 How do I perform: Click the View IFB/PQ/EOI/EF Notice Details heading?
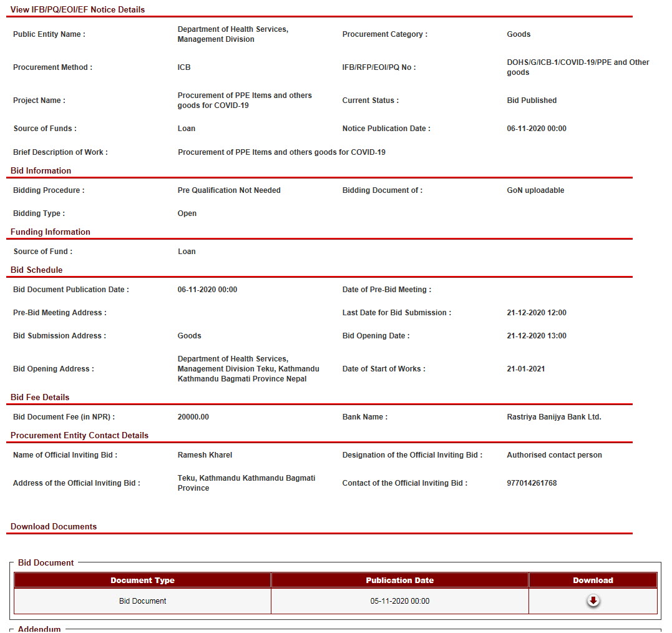click(78, 9)
